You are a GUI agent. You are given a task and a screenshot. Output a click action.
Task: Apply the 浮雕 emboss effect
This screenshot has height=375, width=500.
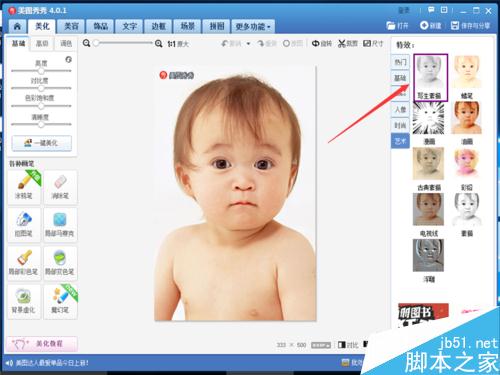429,261
